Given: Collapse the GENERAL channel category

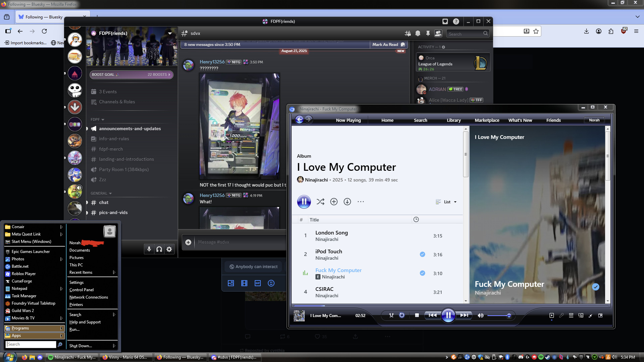Looking at the screenshot, I should tap(101, 193).
